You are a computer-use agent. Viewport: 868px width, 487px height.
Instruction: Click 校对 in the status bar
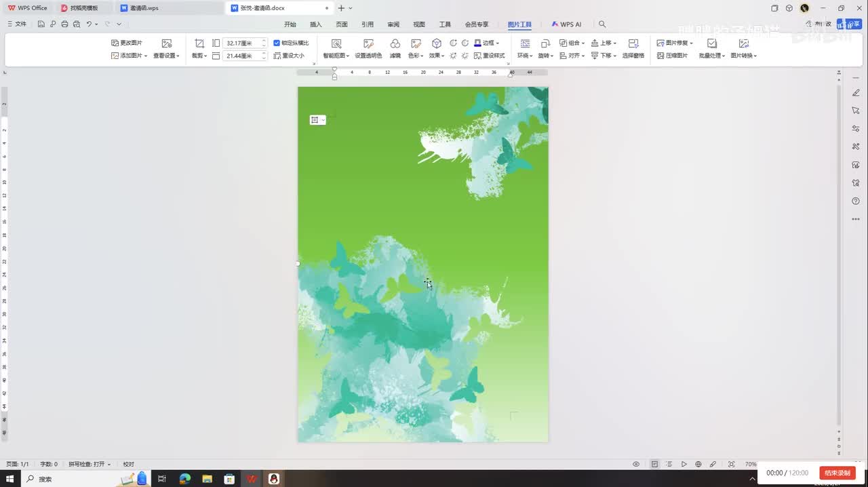tap(128, 464)
